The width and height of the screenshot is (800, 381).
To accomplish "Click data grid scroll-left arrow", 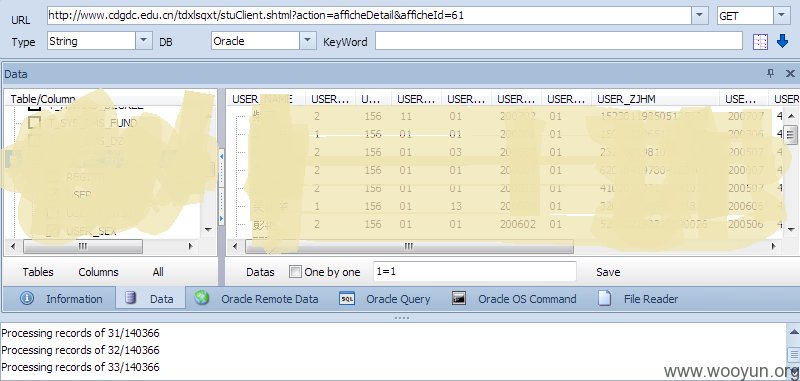I will (235, 247).
